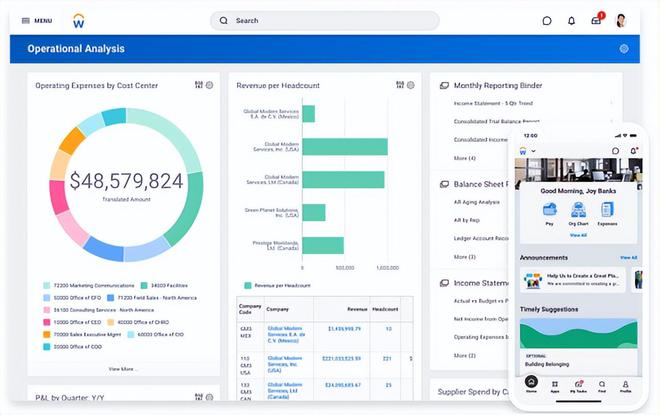Select the Profile tab on phone
660x415 pixels.
625,386
